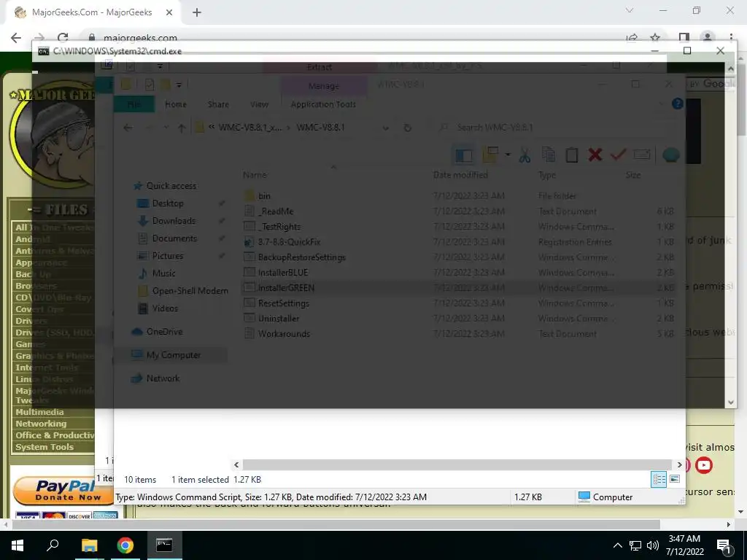Open the Home ribbon tab
The height and width of the screenshot is (560, 747).
pos(176,104)
